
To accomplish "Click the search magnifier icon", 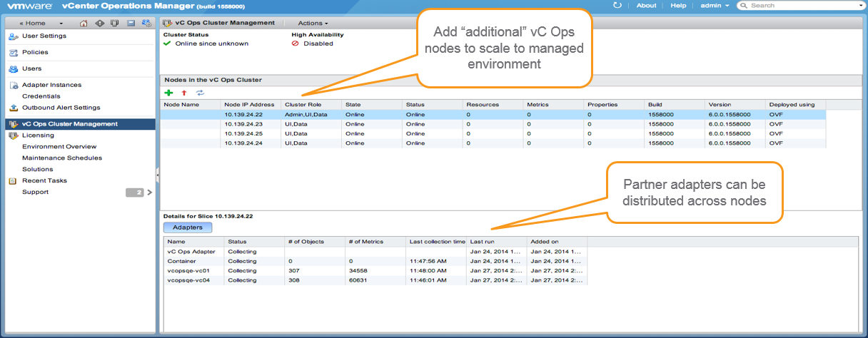I will (x=742, y=6).
